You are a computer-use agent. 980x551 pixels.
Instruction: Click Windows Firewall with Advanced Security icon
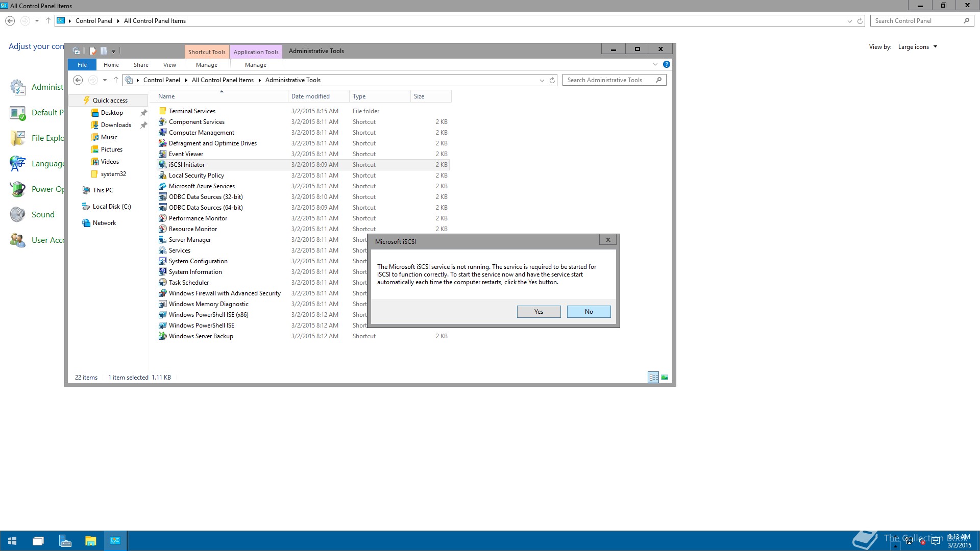tap(162, 293)
